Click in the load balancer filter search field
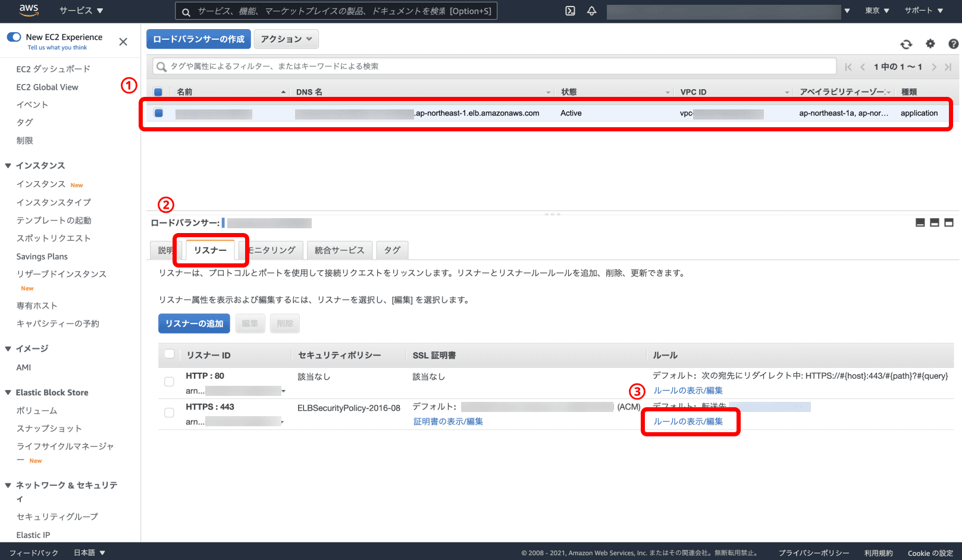962x560 pixels. 494,66
